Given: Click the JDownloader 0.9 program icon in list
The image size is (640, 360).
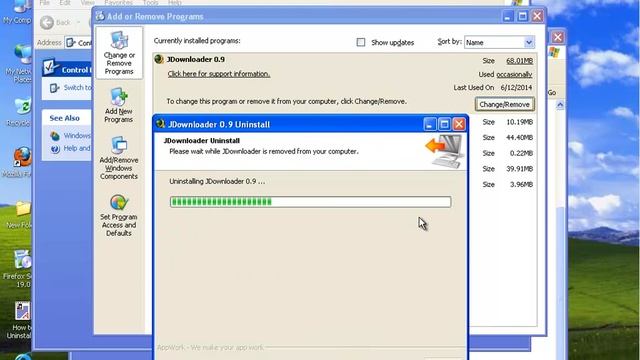Looking at the screenshot, I should 159,60.
